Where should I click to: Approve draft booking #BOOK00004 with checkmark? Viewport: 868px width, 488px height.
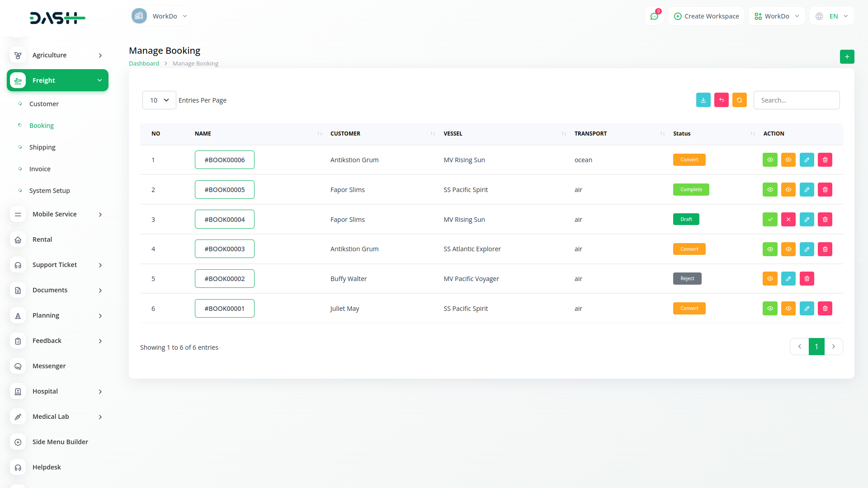click(770, 219)
